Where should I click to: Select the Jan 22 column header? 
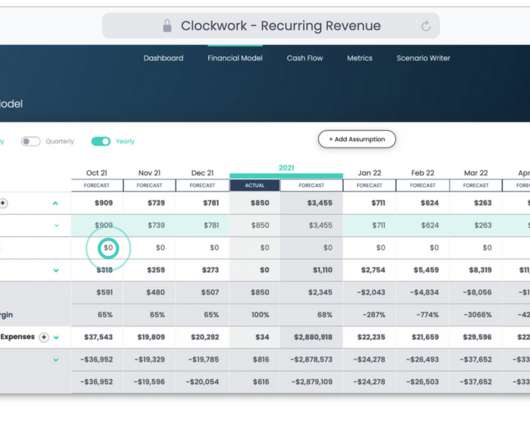[369, 173]
